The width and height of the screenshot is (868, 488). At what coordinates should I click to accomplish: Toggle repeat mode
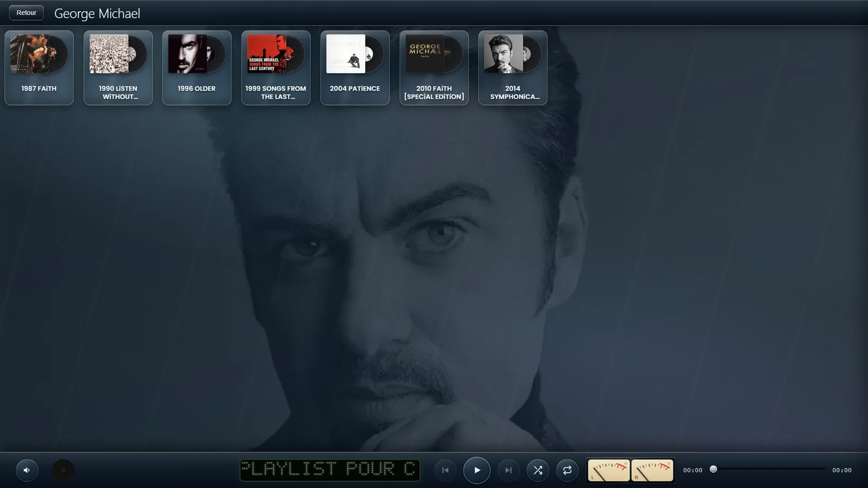tap(567, 470)
